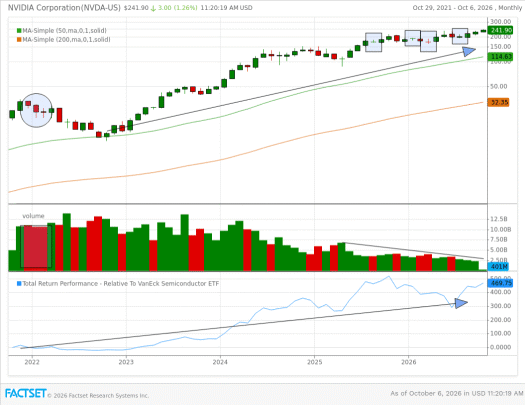The width and height of the screenshot is (525, 405).
Task: Click the blue Total Return Performance legend swatch
Action: coord(19,284)
